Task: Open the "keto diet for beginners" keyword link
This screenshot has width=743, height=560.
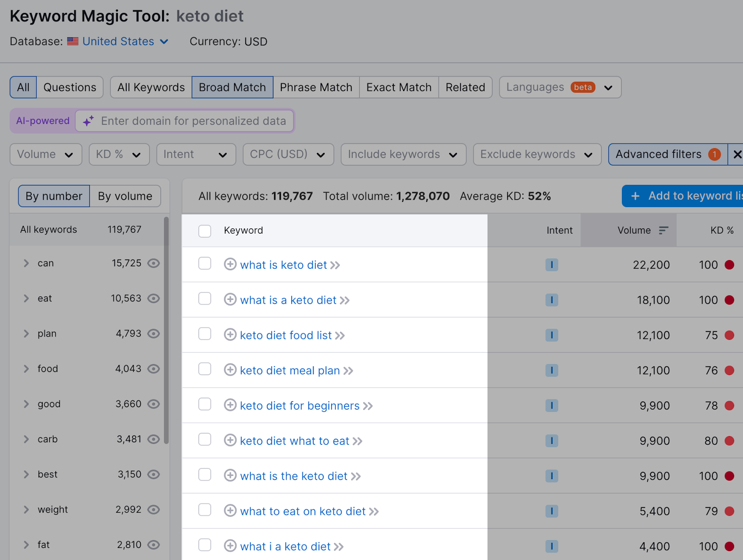Action: click(x=299, y=405)
